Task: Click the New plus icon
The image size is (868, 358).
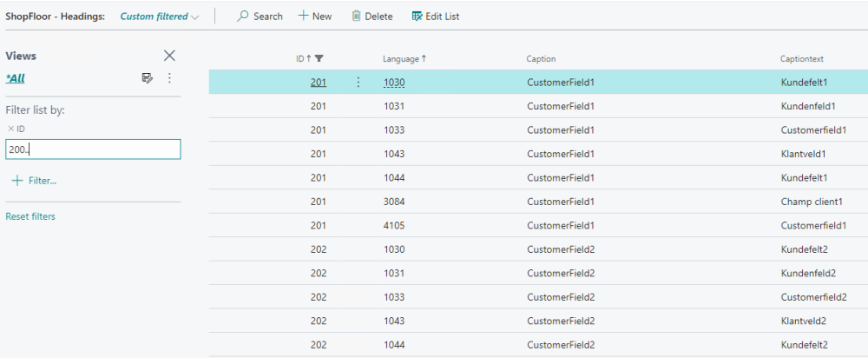Action: click(x=303, y=17)
